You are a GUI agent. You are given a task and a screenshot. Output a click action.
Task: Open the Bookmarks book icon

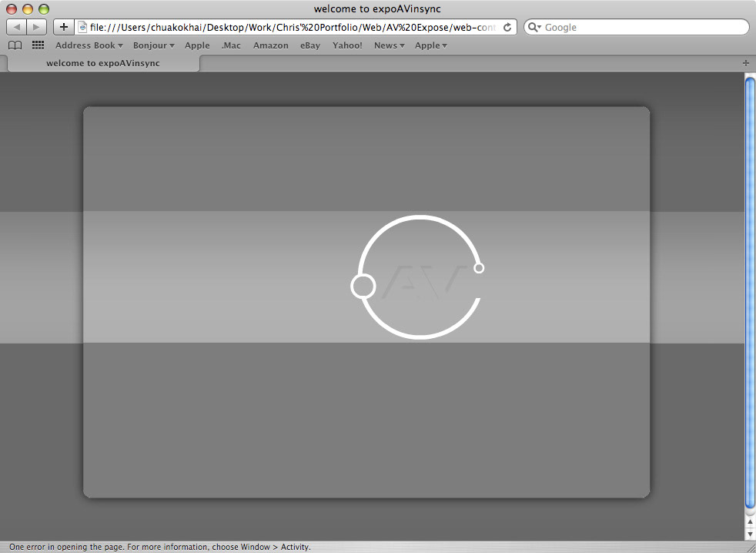(15, 45)
